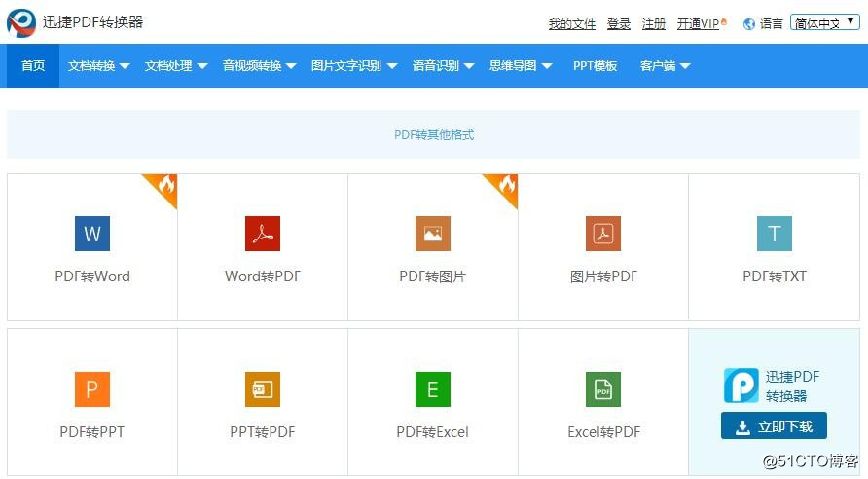This screenshot has width=868, height=479.
Task: Select the PPT转PDF slide icon
Action: tap(263, 389)
